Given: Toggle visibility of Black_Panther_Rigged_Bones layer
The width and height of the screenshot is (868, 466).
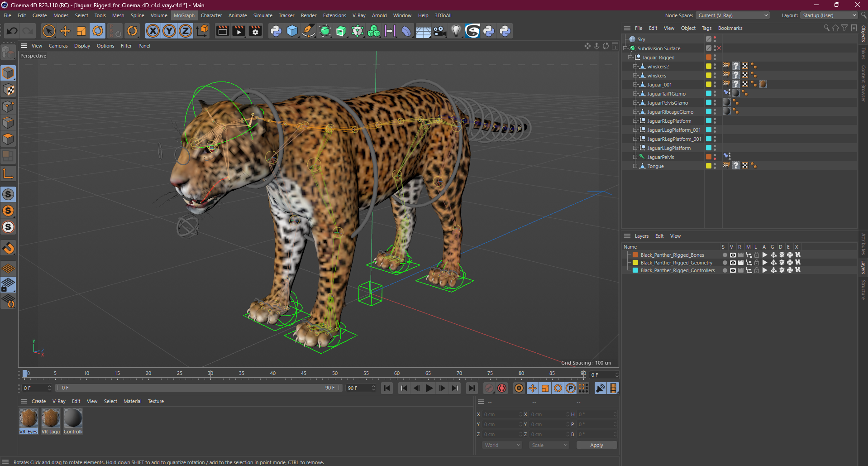Looking at the screenshot, I should (733, 255).
